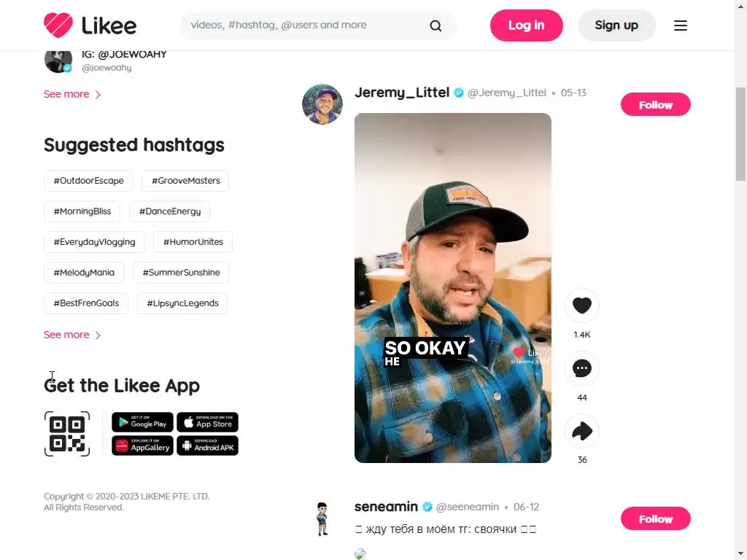Click the Sign up button
Image resolution: width=747 pixels, height=560 pixels.
pos(616,26)
